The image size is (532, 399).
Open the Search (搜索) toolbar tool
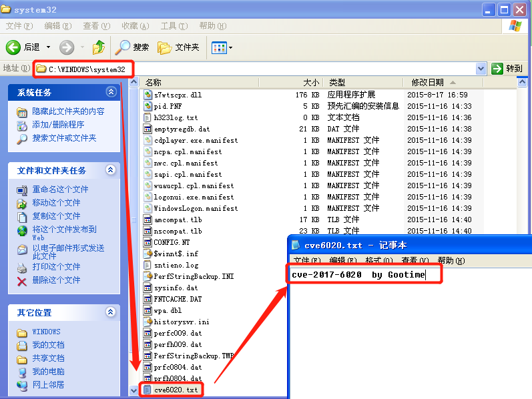(x=132, y=47)
